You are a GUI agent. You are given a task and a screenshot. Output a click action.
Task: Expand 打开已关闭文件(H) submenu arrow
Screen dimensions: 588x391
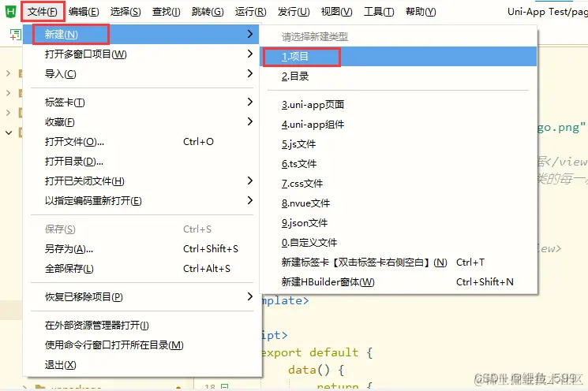pyautogui.click(x=250, y=181)
